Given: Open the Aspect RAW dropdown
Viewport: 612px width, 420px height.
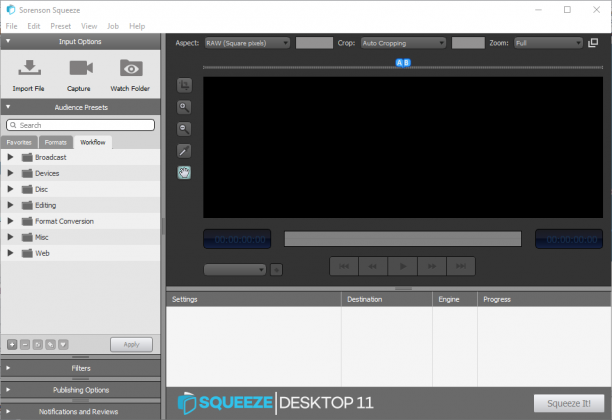Looking at the screenshot, I should 247,43.
